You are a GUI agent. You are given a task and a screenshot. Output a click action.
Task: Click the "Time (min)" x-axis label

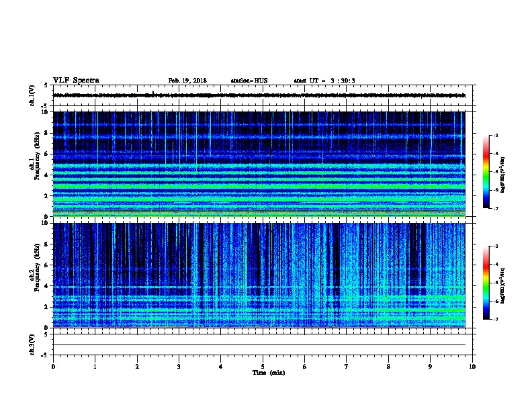(x=269, y=373)
